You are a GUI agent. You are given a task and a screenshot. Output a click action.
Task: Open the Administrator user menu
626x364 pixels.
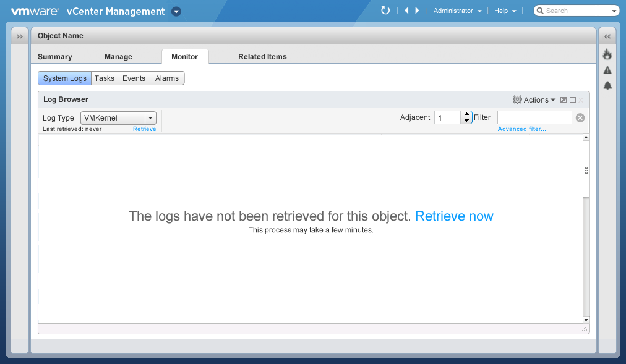[457, 11]
